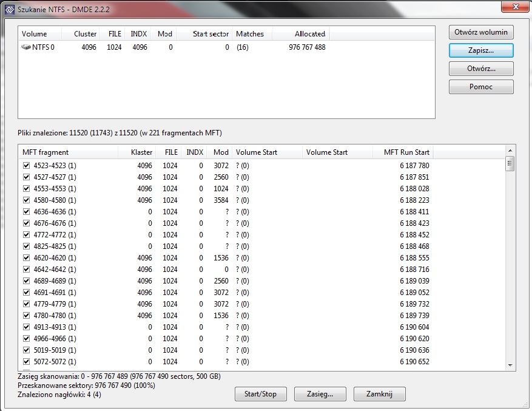
Task: Click the disk icon beside NTFS 0
Action: [26, 47]
